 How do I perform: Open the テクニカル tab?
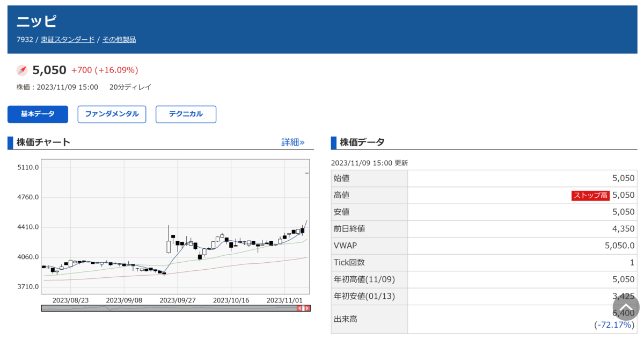(x=186, y=114)
